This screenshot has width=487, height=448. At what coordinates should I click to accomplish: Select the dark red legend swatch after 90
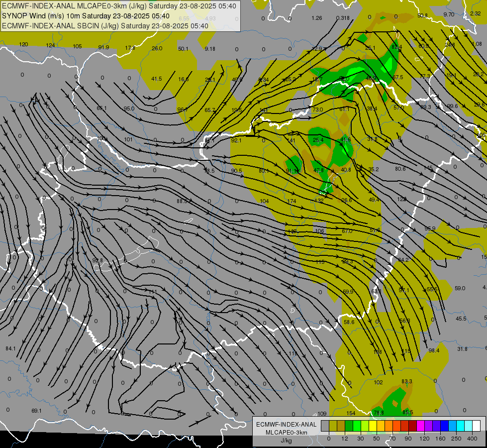click(x=412, y=426)
